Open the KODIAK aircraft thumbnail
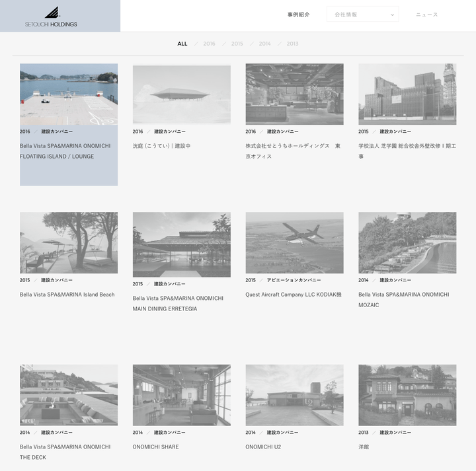 tap(294, 242)
